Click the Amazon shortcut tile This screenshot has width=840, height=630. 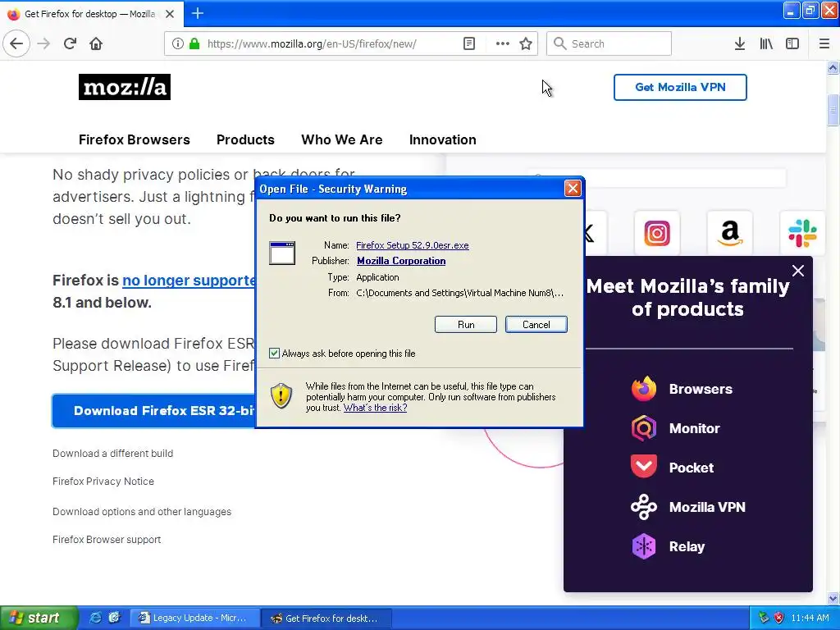[x=729, y=233]
